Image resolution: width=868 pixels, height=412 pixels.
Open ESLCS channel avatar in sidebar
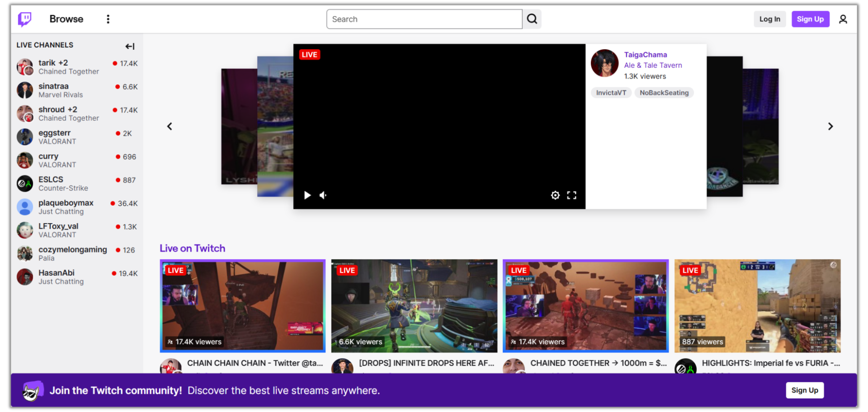point(25,183)
